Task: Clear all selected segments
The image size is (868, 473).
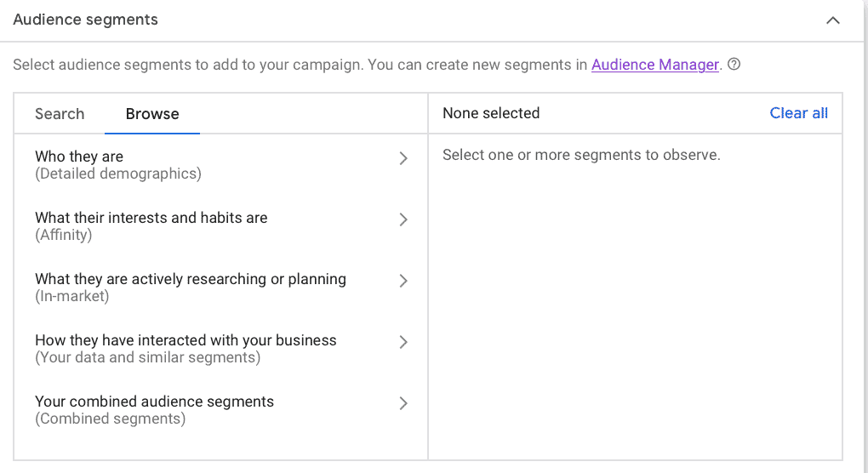Action: coord(798,113)
